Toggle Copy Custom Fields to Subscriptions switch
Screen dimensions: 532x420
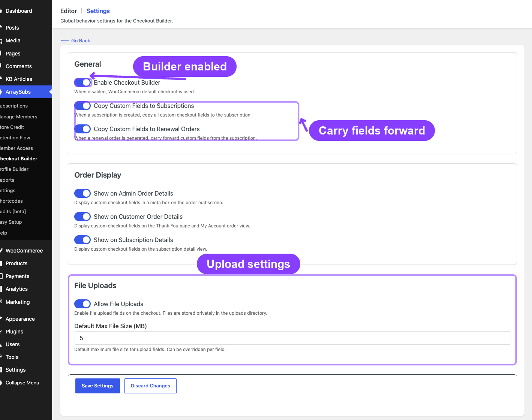pos(82,106)
